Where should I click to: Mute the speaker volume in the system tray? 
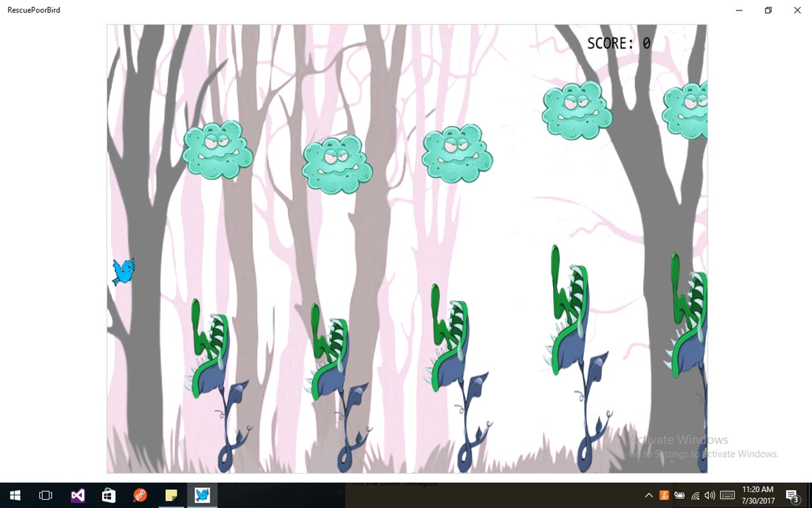coord(709,495)
